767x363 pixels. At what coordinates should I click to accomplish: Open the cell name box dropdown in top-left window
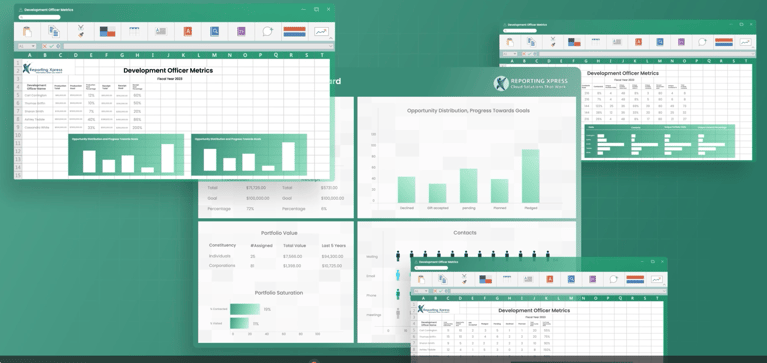click(x=33, y=46)
